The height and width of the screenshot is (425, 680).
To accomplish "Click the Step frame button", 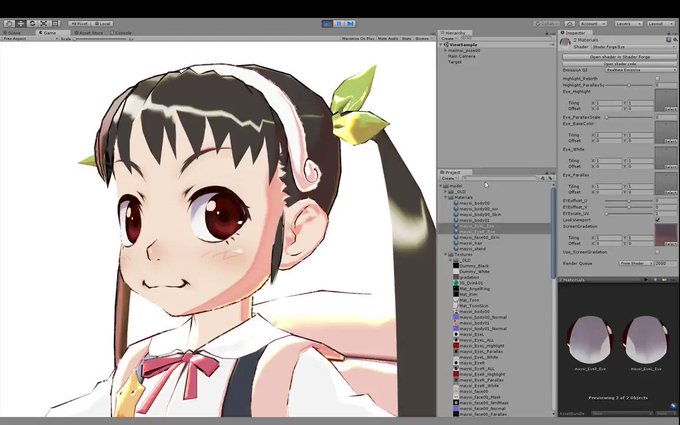I will point(350,23).
